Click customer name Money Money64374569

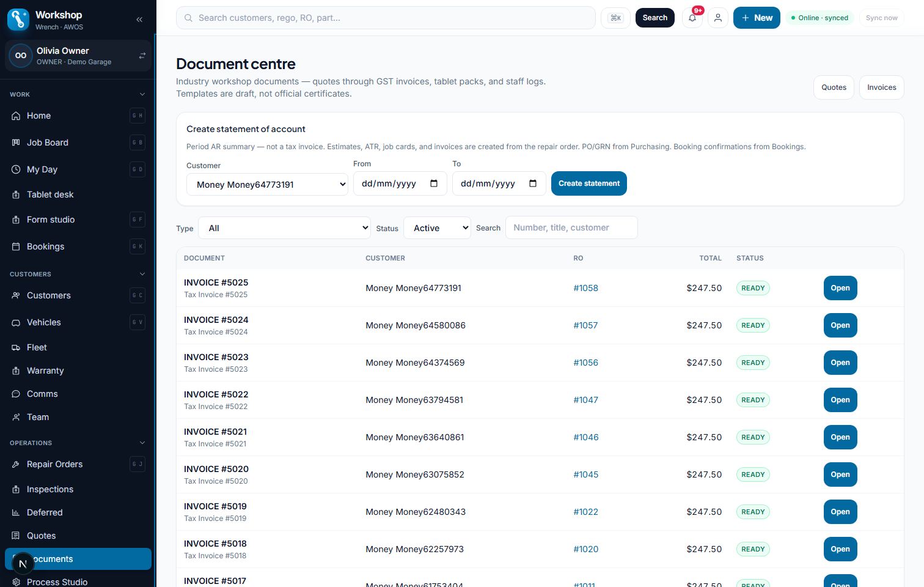[x=415, y=363]
